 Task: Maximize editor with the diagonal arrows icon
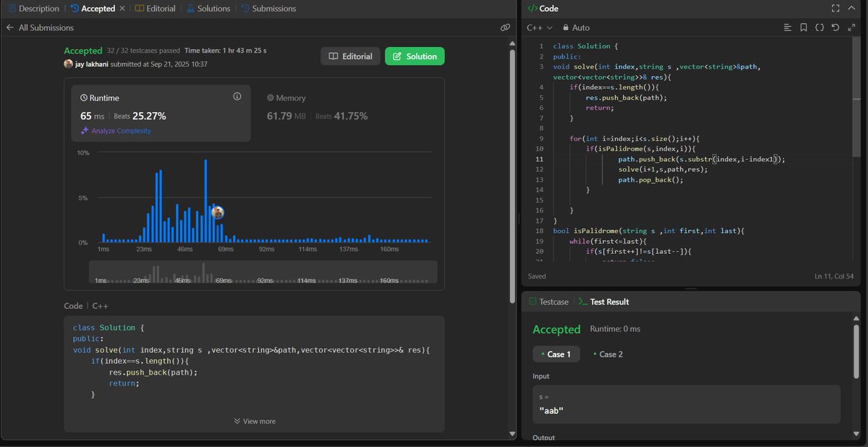851,27
